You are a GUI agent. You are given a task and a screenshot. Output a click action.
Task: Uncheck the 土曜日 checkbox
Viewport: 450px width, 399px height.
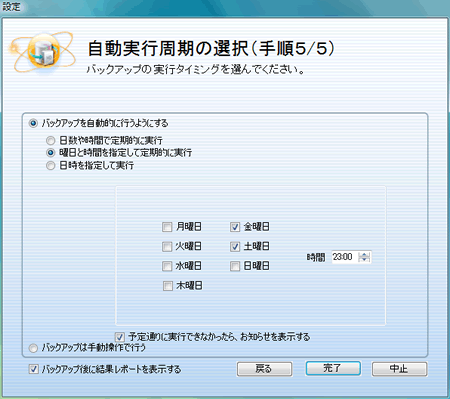click(235, 247)
